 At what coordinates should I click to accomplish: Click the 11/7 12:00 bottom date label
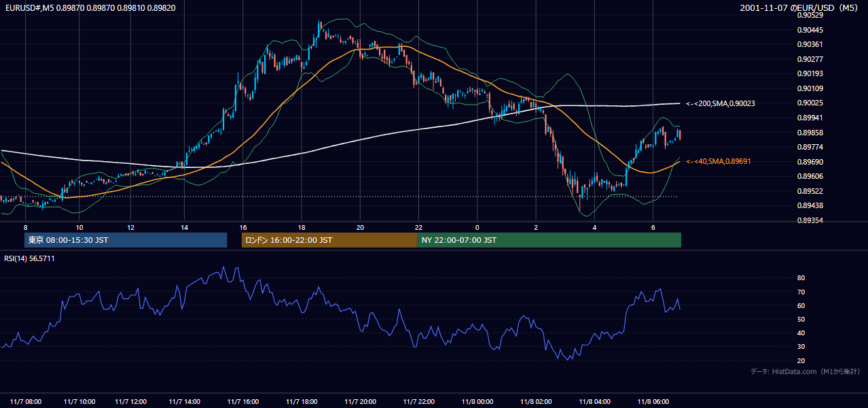[x=131, y=401]
